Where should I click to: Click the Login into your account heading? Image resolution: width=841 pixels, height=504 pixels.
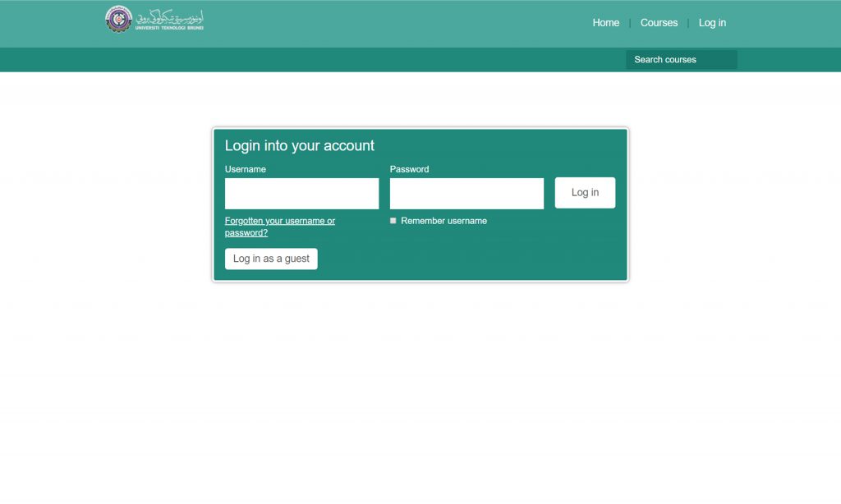(300, 146)
